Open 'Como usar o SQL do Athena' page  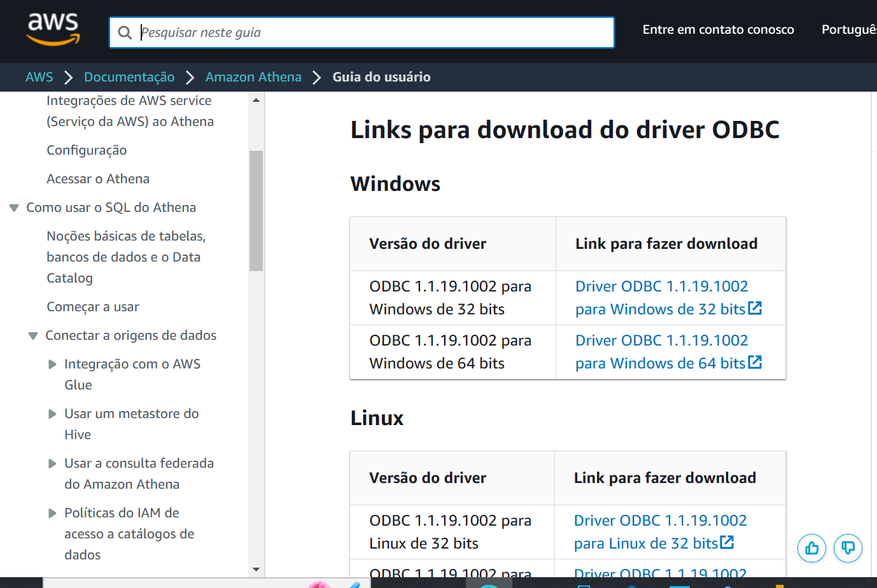[x=111, y=207]
